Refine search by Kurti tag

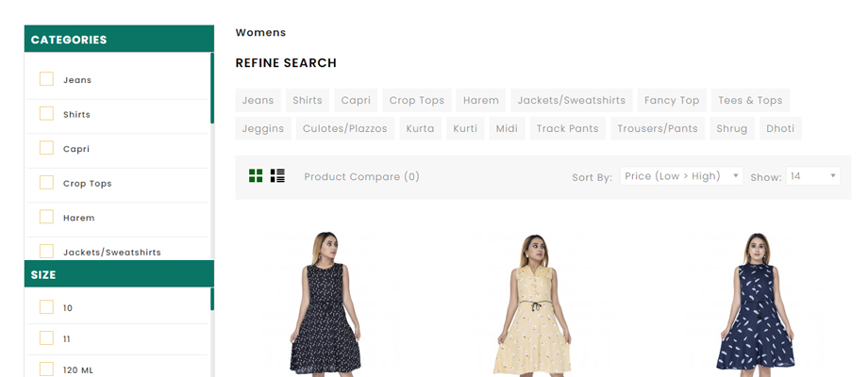(x=465, y=128)
